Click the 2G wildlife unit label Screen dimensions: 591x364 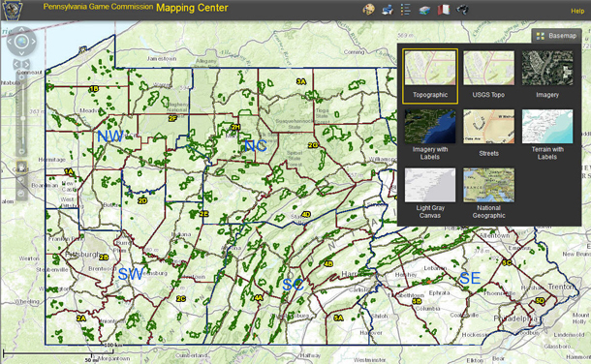[x=313, y=145]
